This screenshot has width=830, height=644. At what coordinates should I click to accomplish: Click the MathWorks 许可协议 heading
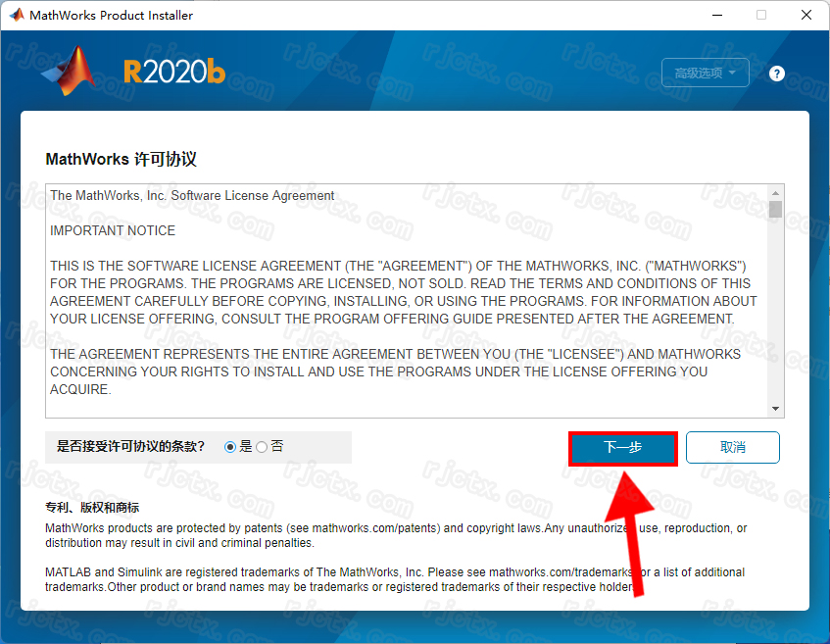pos(122,159)
